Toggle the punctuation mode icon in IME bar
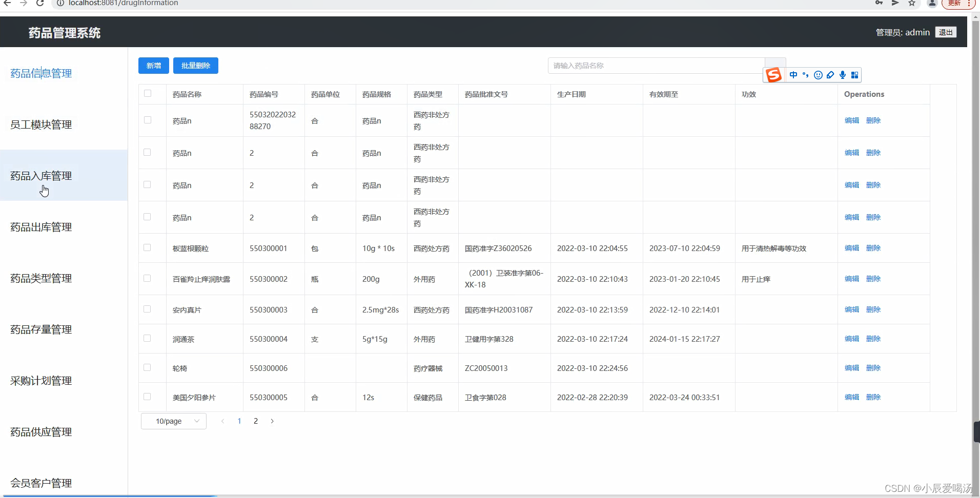The height and width of the screenshot is (498, 980). pos(806,75)
